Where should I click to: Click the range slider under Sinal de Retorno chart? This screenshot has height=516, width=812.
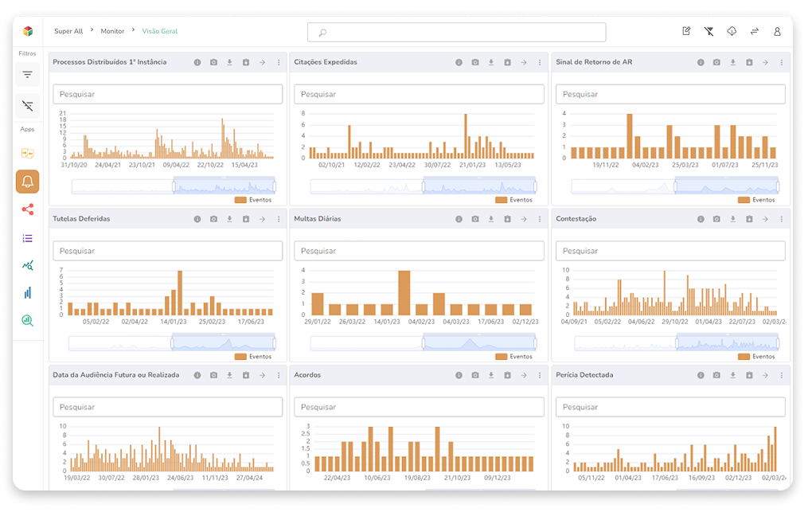[x=675, y=186]
